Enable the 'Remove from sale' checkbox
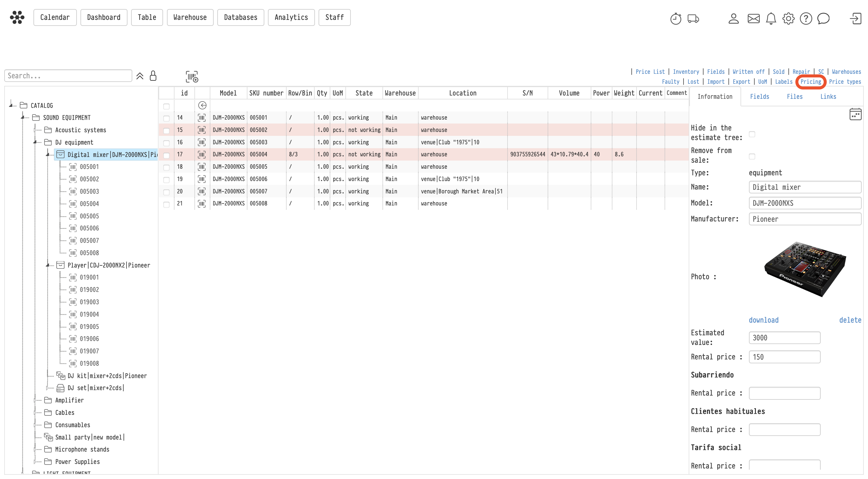This screenshot has width=868, height=479. coord(752,156)
